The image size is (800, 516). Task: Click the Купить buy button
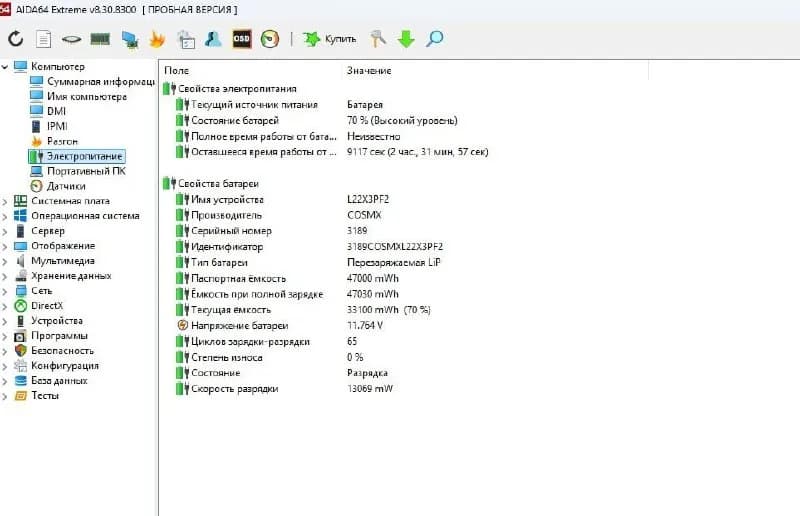[330, 39]
